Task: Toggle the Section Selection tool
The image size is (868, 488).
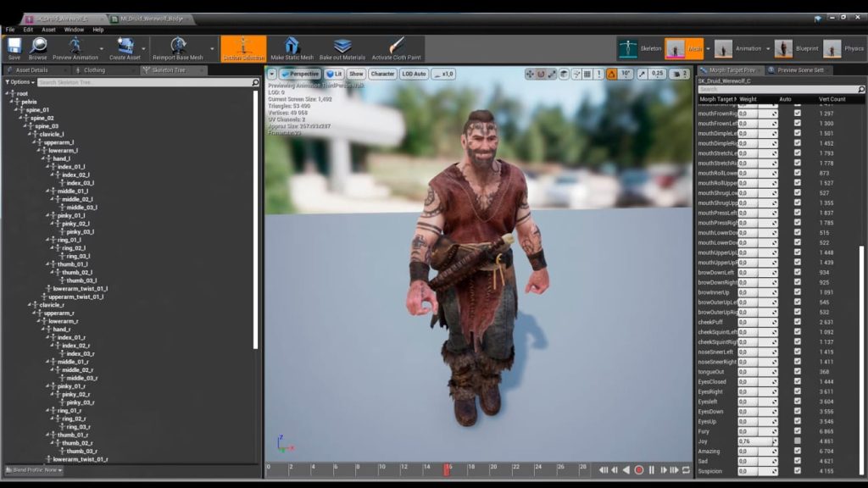Action: coord(243,46)
